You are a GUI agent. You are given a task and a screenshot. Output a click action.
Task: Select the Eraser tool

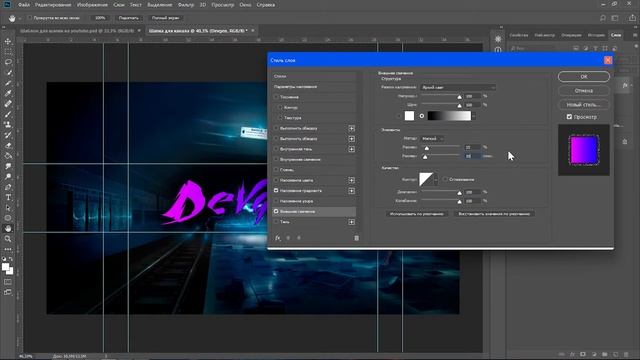tap(8, 145)
